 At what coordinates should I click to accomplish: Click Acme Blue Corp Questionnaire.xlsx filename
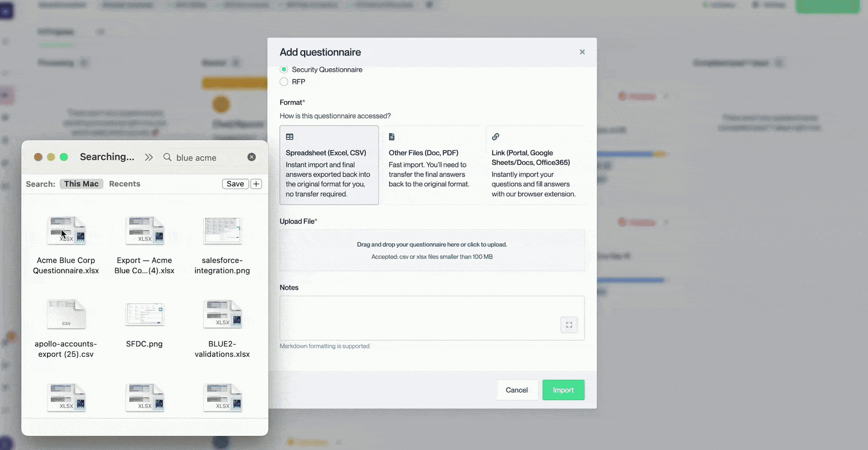(66, 266)
